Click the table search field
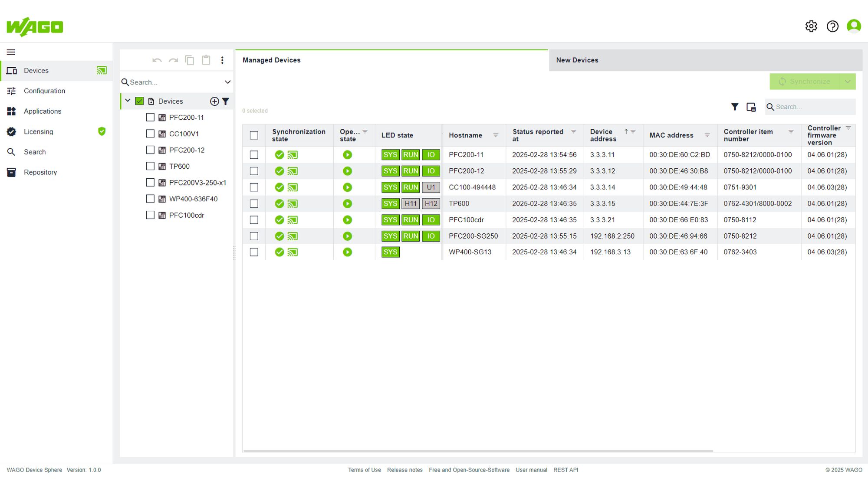The image size is (868, 488). [810, 107]
